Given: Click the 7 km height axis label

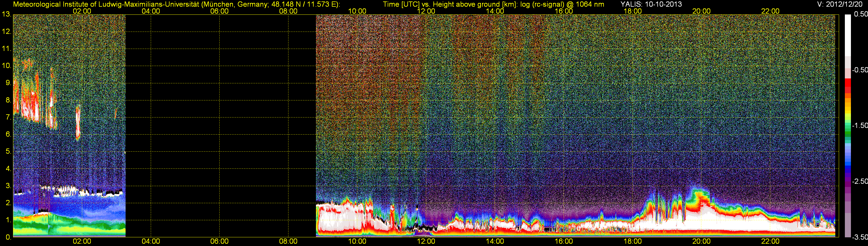Looking at the screenshot, I should click(x=8, y=117).
